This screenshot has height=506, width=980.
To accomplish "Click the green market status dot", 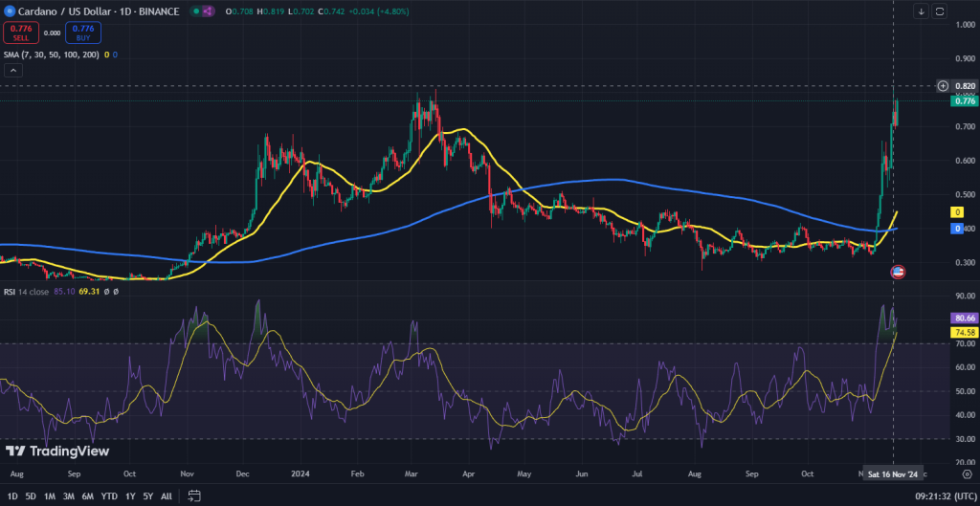I will 196,11.
